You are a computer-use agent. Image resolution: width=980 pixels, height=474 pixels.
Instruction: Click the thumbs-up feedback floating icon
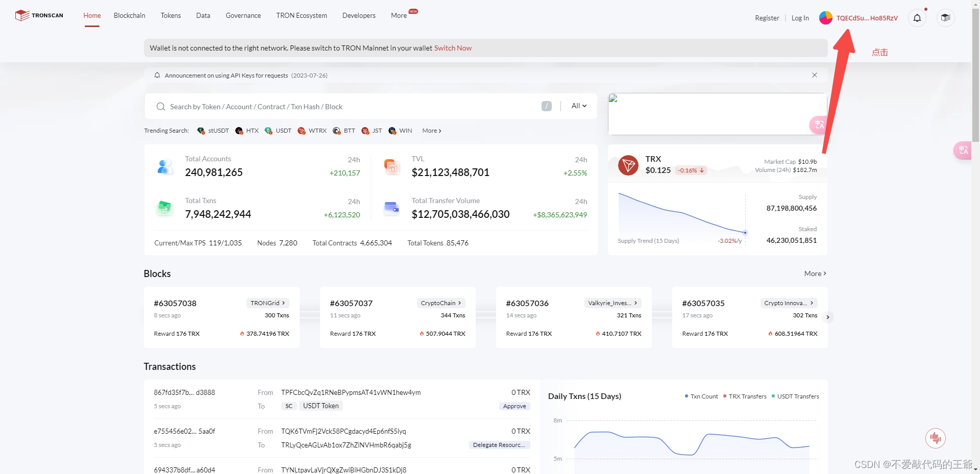click(935, 438)
